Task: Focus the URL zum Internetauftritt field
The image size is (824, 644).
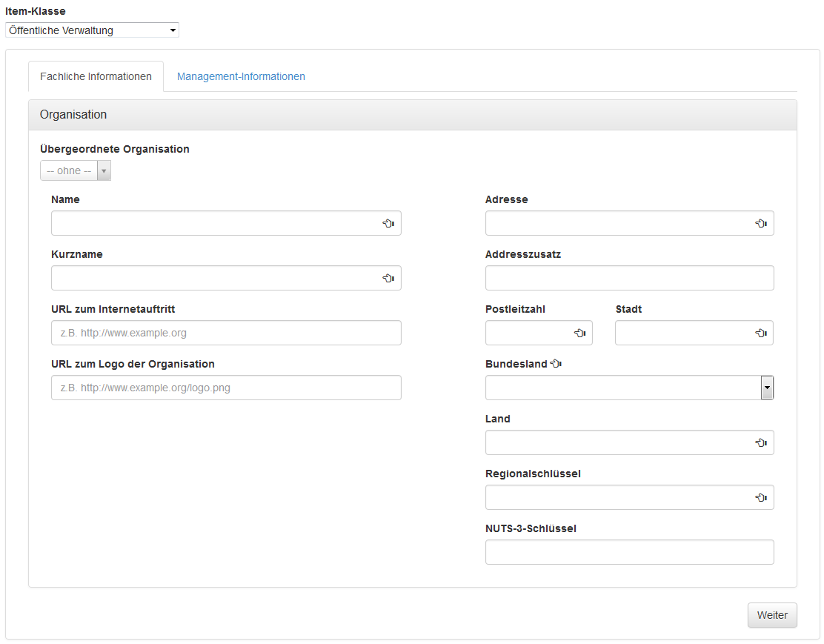Action: point(226,333)
